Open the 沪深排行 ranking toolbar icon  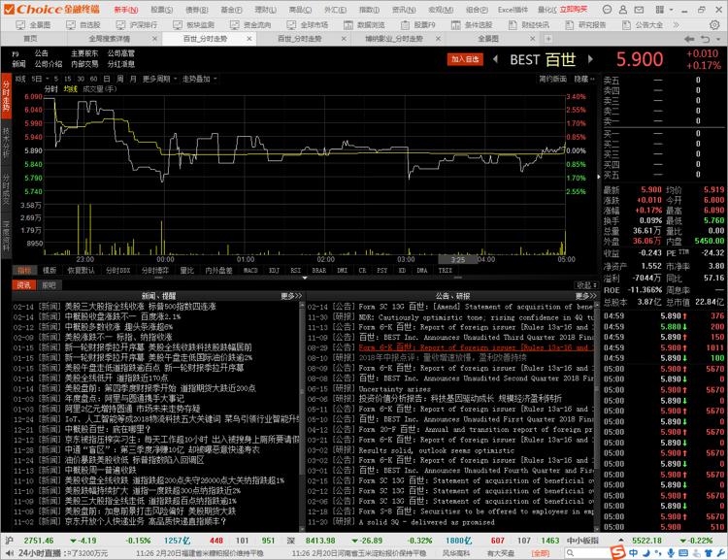(120, 25)
